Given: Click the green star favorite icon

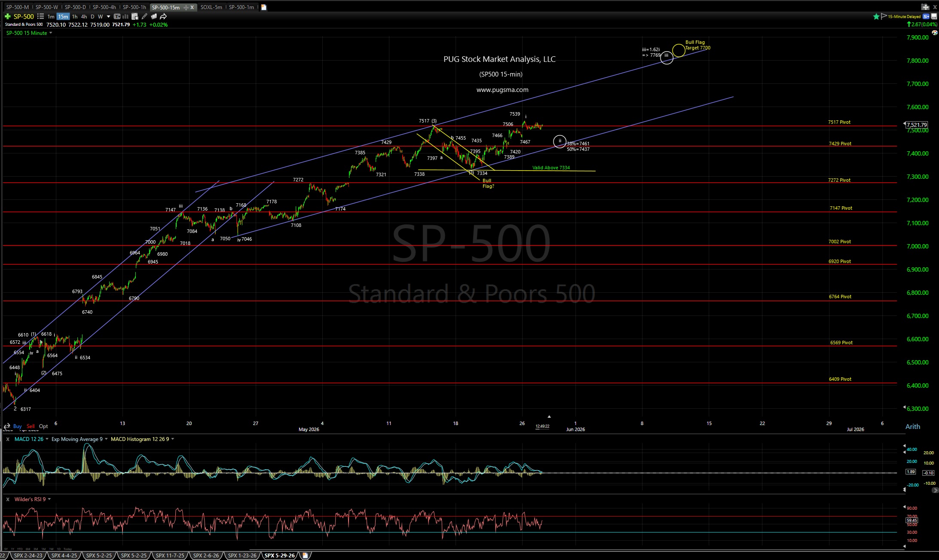Looking at the screenshot, I should point(876,16).
